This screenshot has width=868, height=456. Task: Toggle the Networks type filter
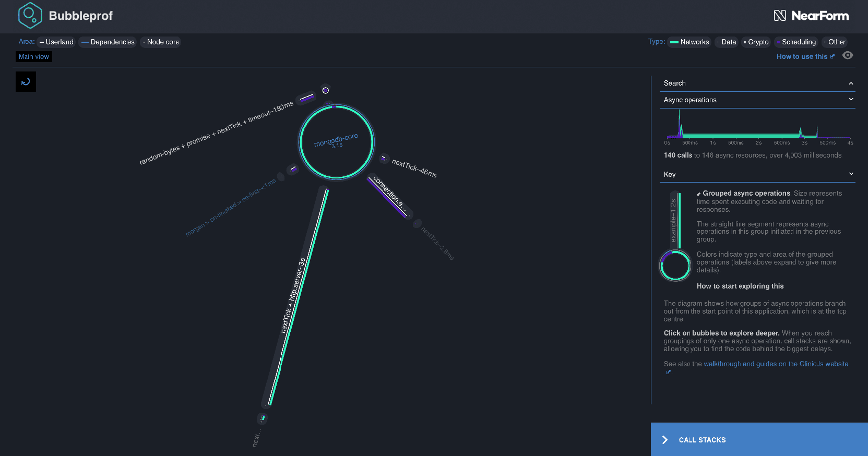689,42
